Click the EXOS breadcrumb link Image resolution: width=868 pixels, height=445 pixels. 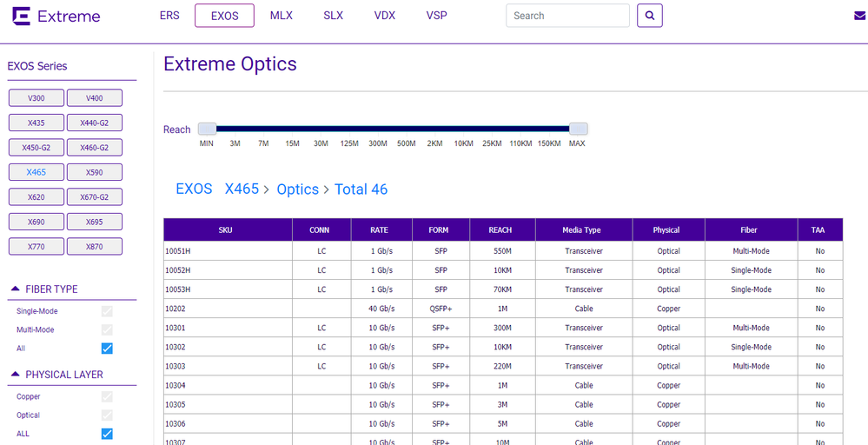[194, 189]
